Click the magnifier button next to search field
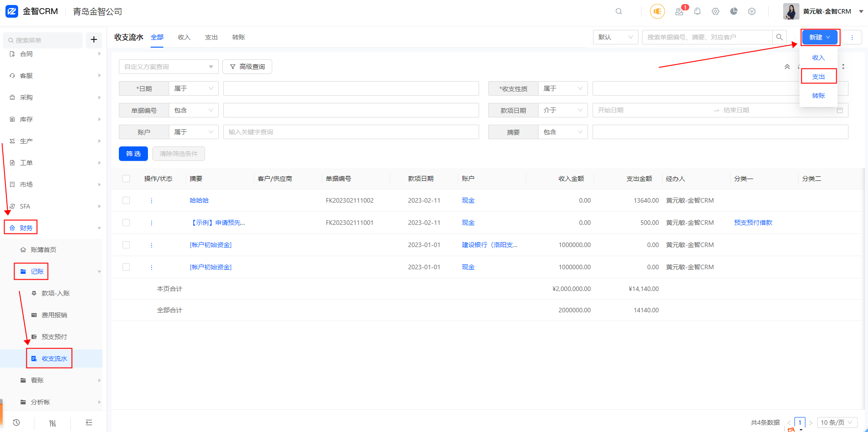Screen dimensions: 868x432 (x=779, y=37)
